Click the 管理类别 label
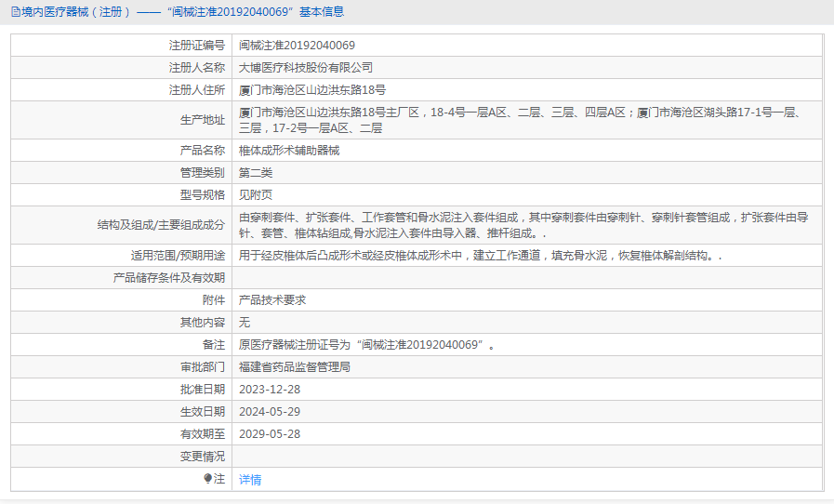 pyautogui.click(x=203, y=173)
